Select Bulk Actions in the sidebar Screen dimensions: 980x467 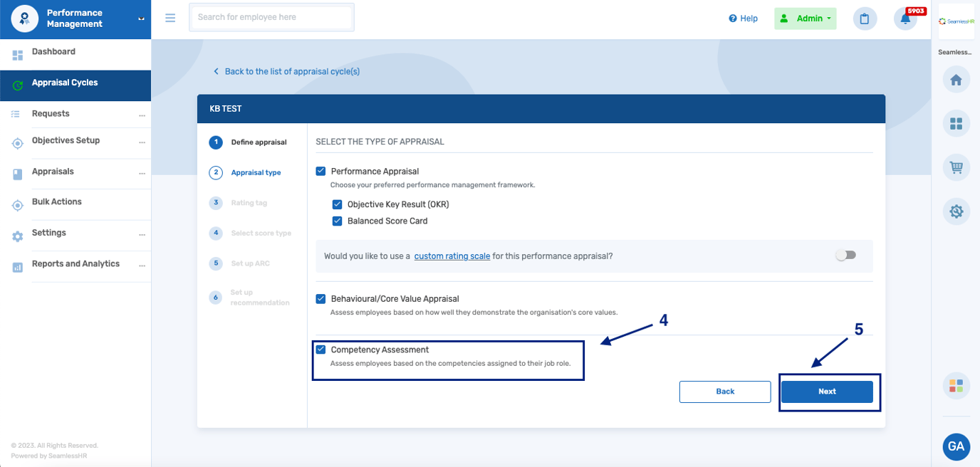coord(57,202)
